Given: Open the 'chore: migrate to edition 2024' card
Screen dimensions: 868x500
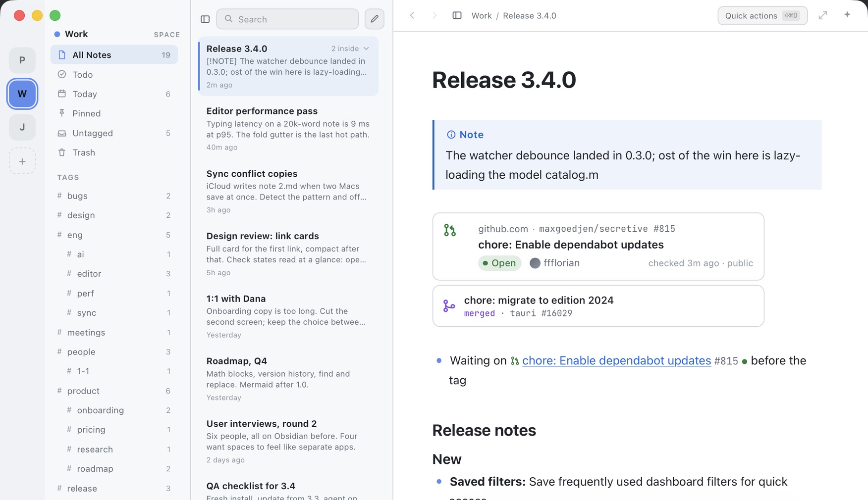Looking at the screenshot, I should pos(598,306).
